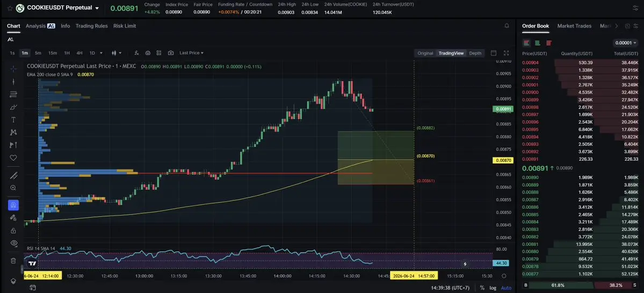Screen dimensions: 644x293
Task: Open the Analysis AI tab
Action: (x=40, y=26)
